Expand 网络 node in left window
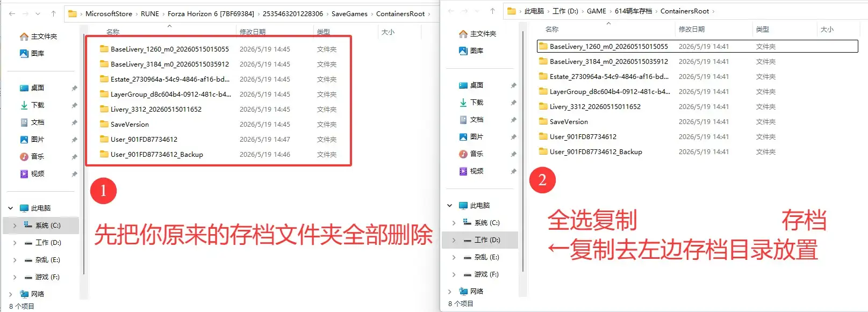The image size is (868, 312). pyautogui.click(x=11, y=294)
